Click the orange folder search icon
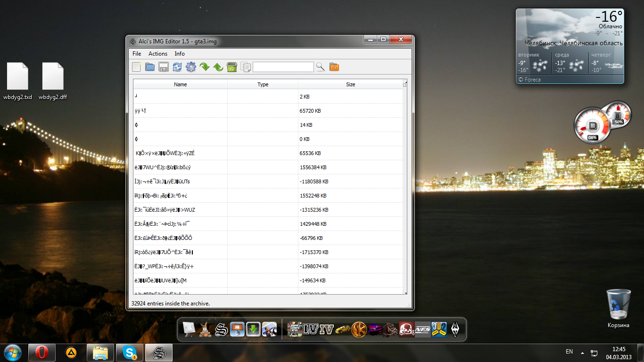This screenshot has width=644, height=362. [x=334, y=67]
